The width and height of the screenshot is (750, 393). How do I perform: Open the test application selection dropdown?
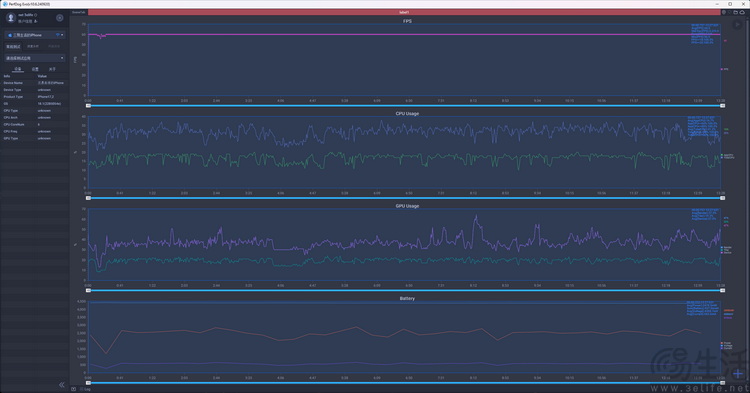35,58
